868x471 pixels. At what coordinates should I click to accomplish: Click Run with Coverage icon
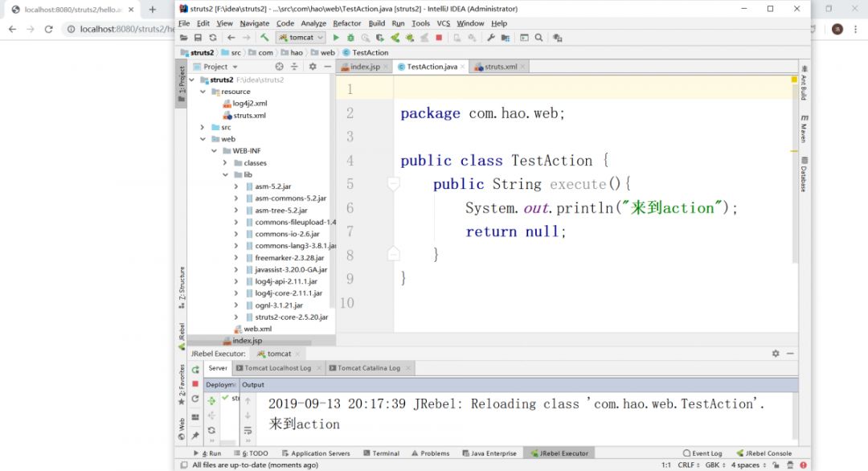(379, 38)
